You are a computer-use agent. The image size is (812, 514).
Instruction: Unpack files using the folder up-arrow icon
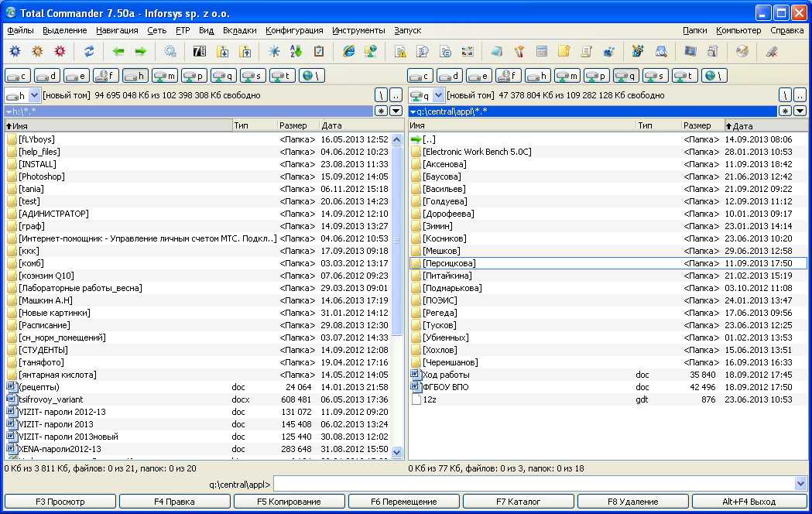245,51
